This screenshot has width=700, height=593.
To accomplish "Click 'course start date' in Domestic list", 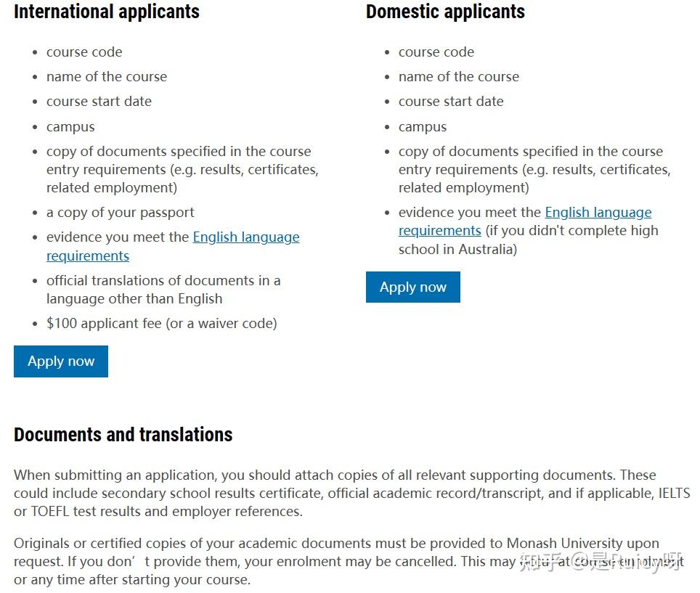I will click(451, 102).
